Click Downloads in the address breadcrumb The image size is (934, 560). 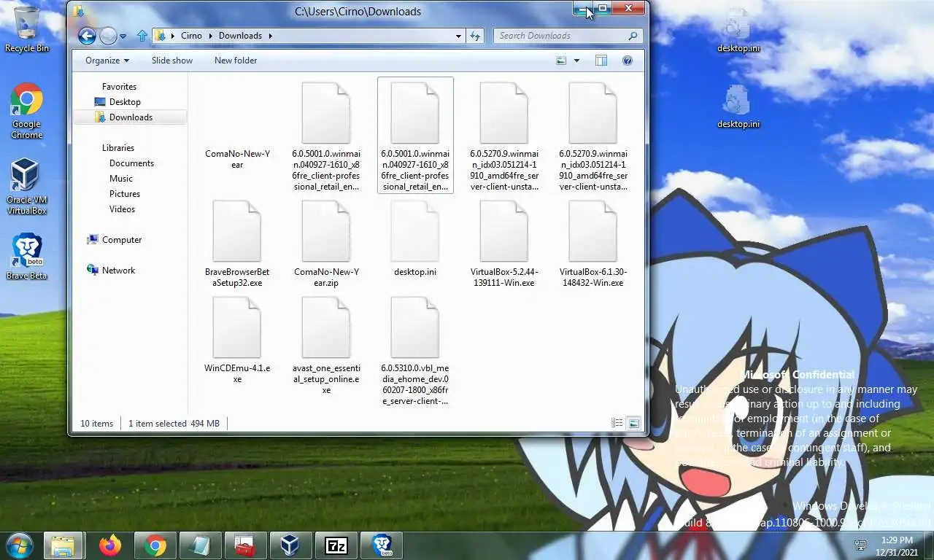240,36
